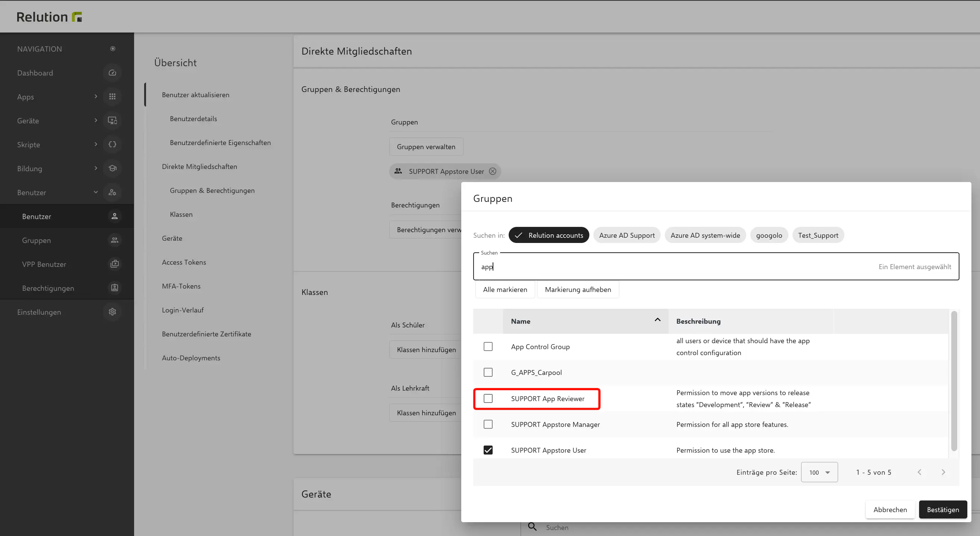Click the Geräte devices icon
Screen dimensions: 980x536
pos(112,121)
